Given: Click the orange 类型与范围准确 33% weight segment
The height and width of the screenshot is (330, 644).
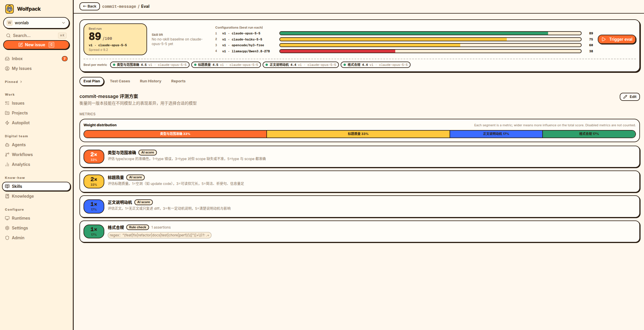Looking at the screenshot, I should [175, 134].
